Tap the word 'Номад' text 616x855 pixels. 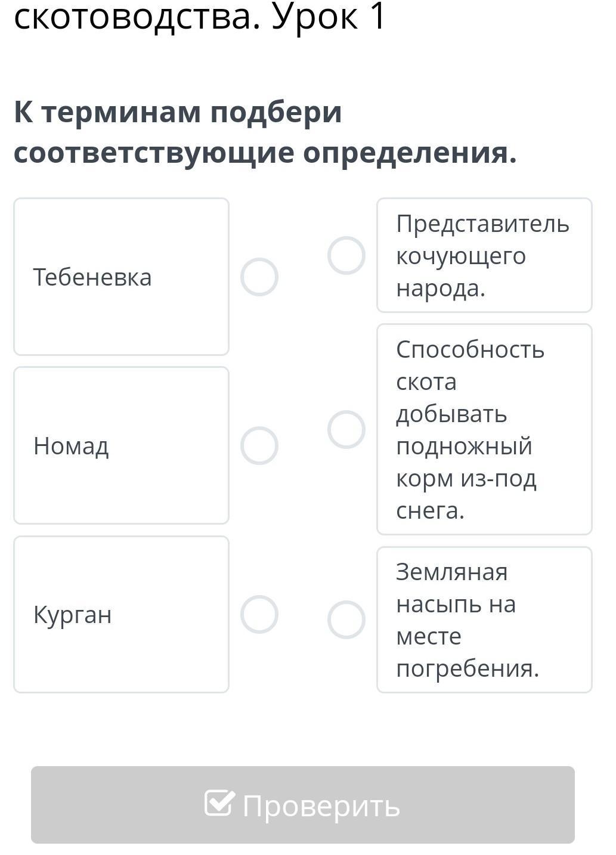tap(71, 446)
